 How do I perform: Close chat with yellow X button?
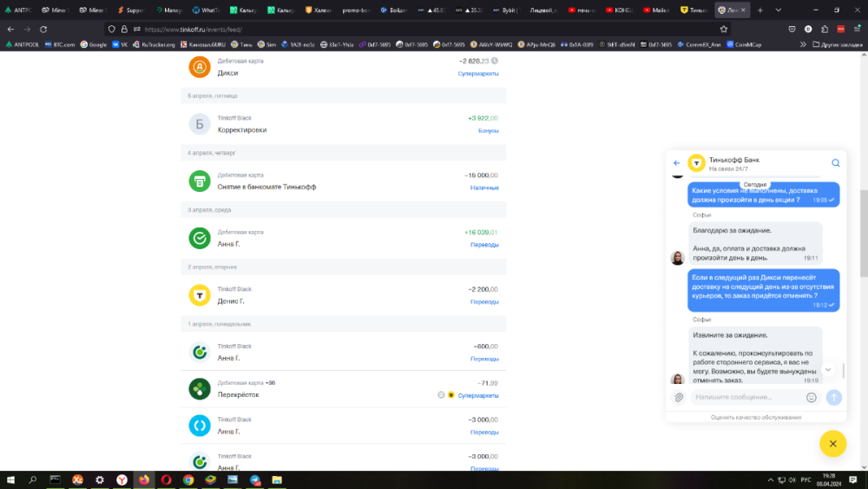[x=832, y=444]
